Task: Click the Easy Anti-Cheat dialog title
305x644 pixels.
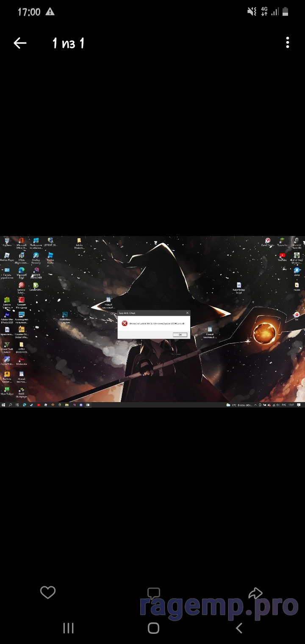Action: point(127,313)
